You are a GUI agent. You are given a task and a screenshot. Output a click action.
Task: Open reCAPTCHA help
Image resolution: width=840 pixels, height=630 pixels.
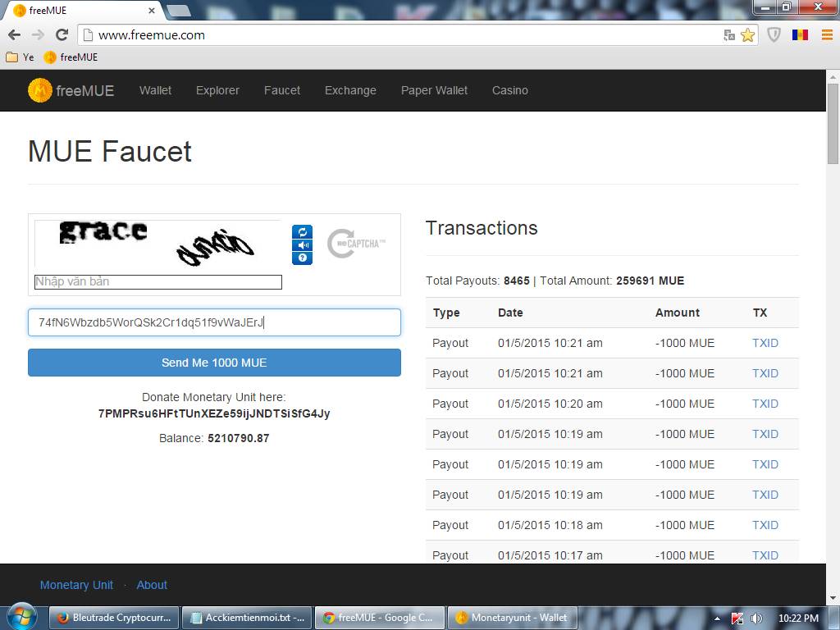302,258
